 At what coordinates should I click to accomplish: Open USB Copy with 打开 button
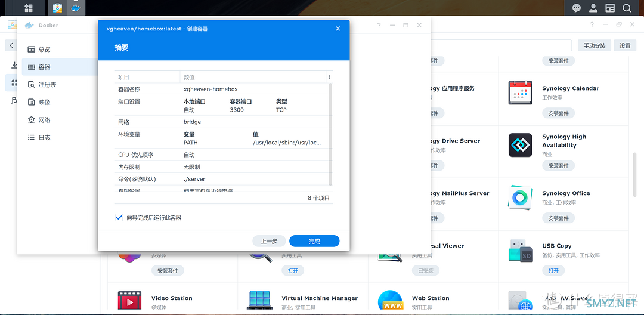pos(553,271)
